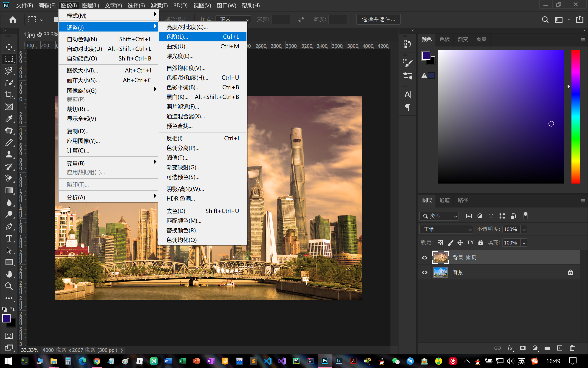Screen dimensions: 588x368
Task: Switch to the 色板 tab
Action: click(x=444, y=39)
